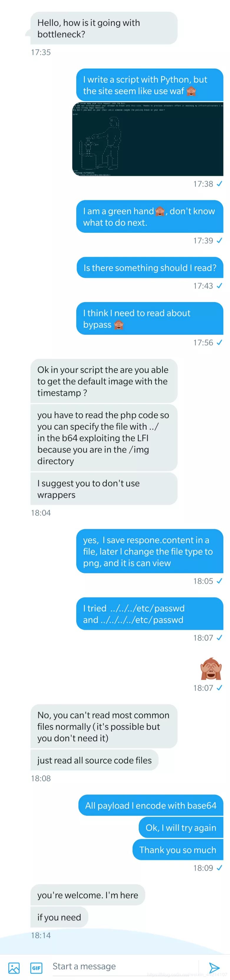Open the GIF picker
This screenshot has height=980, width=230.
pyautogui.click(x=36, y=967)
